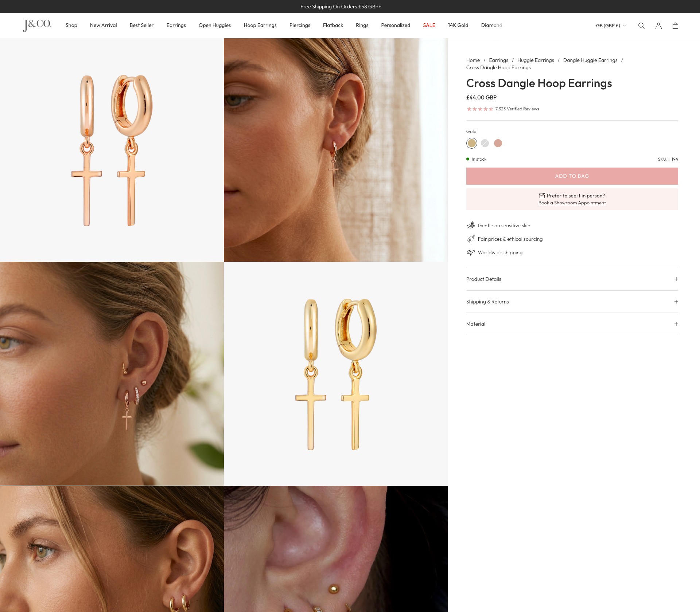Open Diamond menu item
Screen dimensions: 700x612
tap(491, 25)
